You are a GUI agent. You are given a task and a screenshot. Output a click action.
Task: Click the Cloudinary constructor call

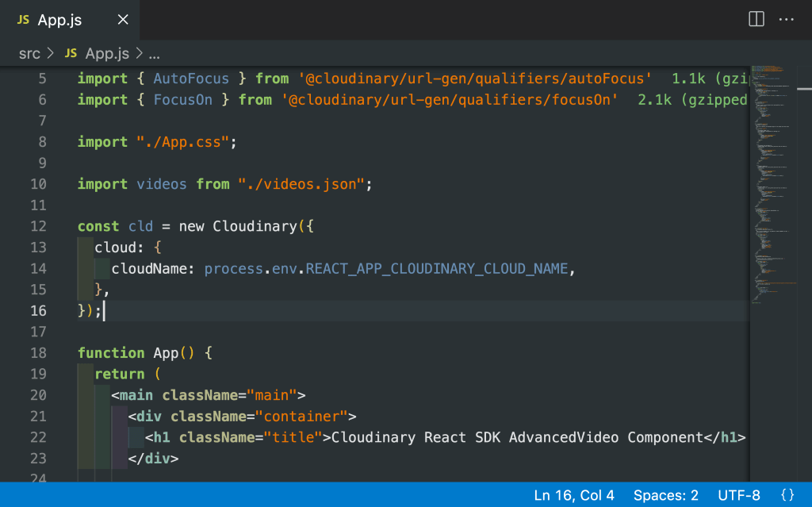(x=255, y=227)
